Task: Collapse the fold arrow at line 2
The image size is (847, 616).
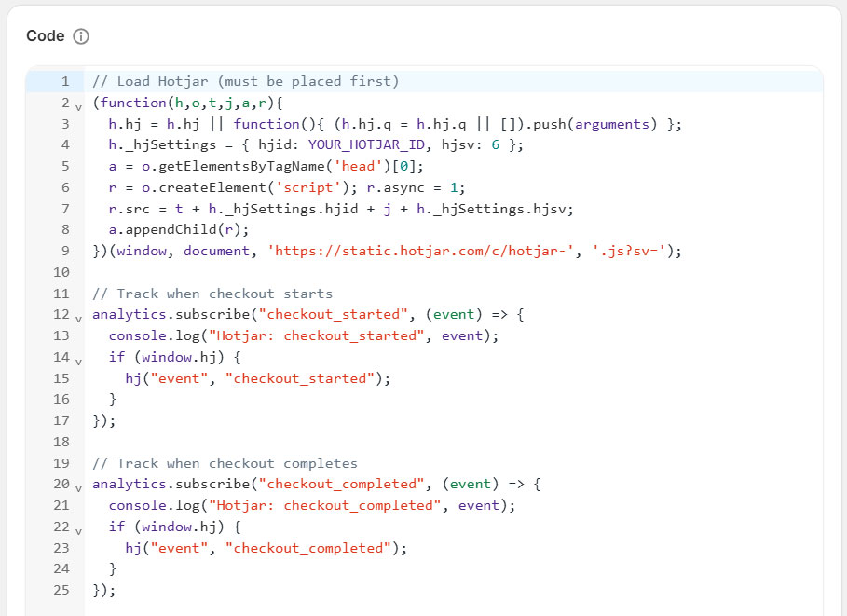Action: [x=79, y=107]
